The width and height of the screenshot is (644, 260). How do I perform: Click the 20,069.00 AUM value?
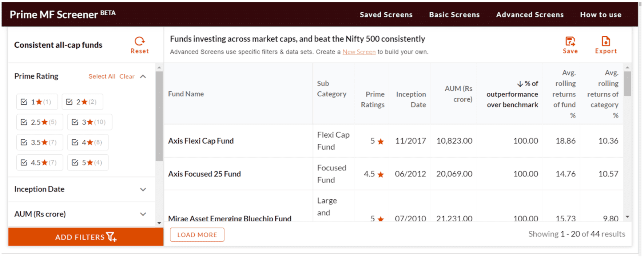(x=454, y=174)
